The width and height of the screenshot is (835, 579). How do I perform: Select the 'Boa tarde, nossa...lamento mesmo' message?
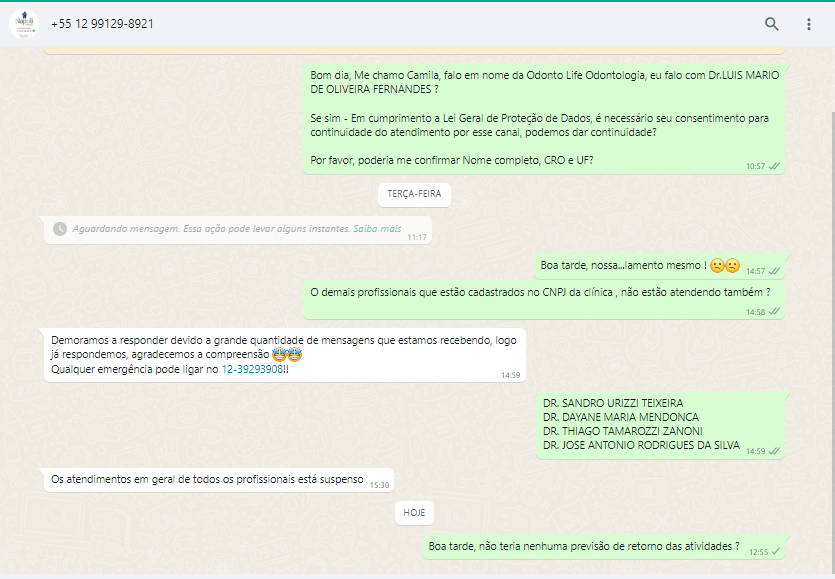click(x=659, y=266)
